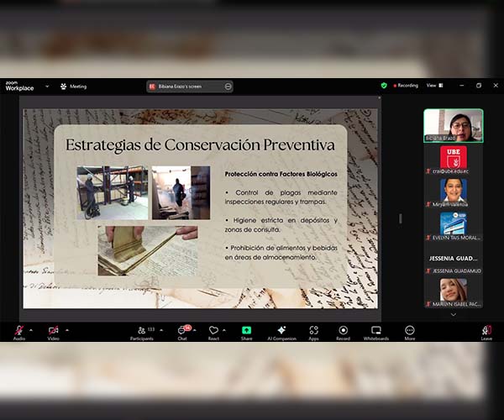Click the 'Prohibición de alimentos y bebidas' bullet
Screen dimensions: 504x420
click(281, 253)
